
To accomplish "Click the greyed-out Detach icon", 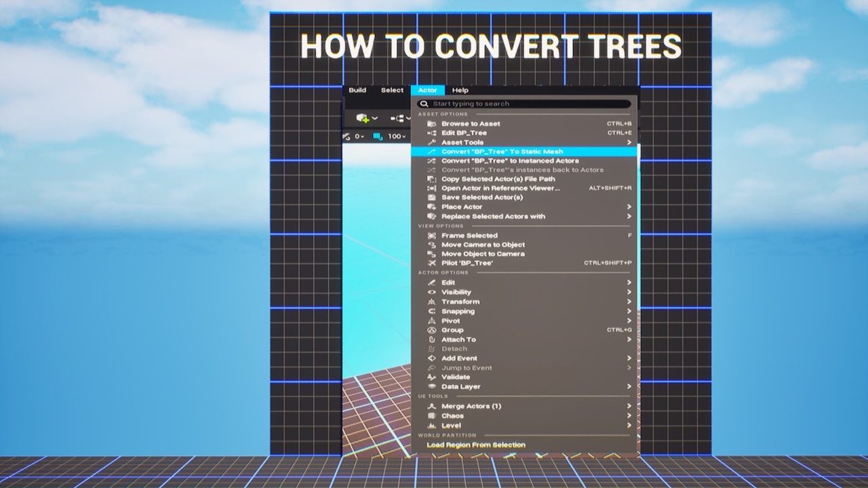I will [432, 349].
